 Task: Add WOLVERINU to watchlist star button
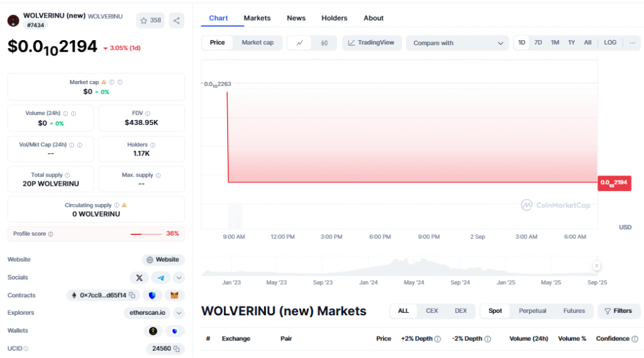pyautogui.click(x=150, y=21)
